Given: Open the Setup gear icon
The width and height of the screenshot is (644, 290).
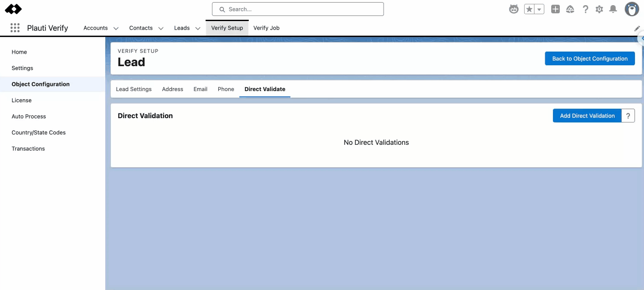Looking at the screenshot, I should point(599,9).
